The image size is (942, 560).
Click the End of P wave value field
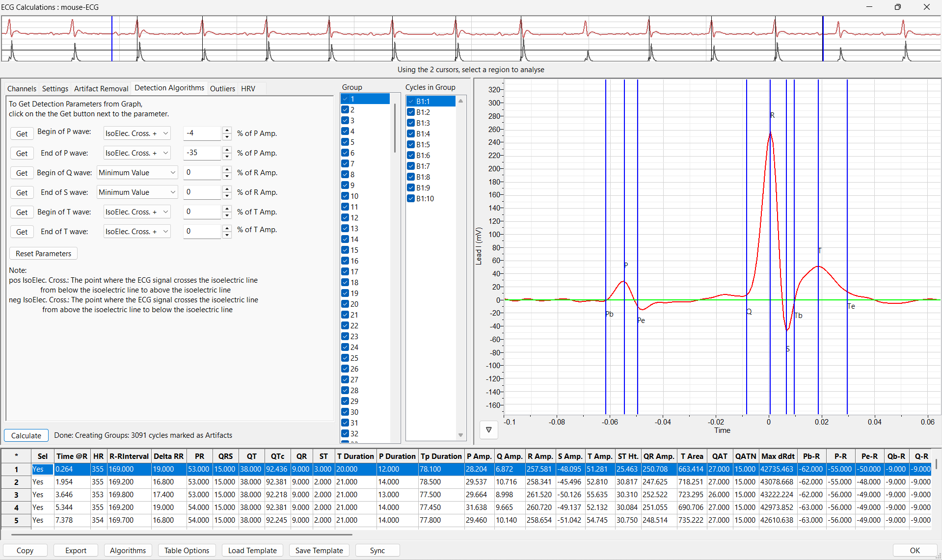pos(202,153)
